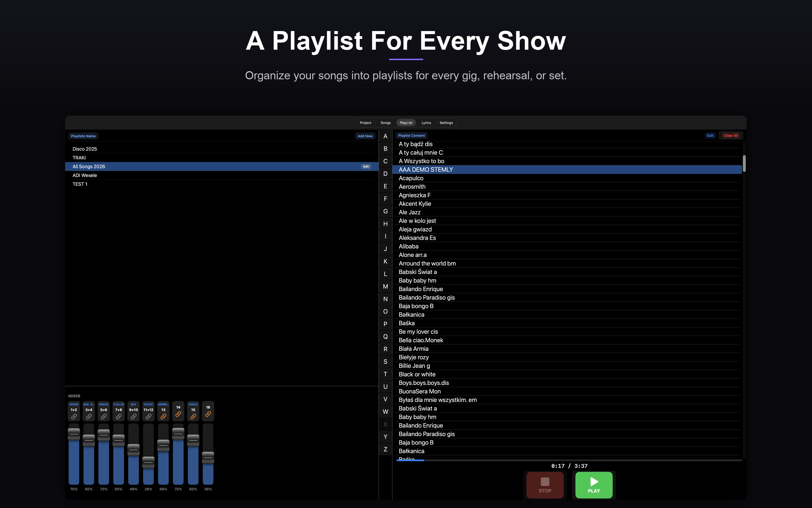Jump to letter B in index

(385, 148)
